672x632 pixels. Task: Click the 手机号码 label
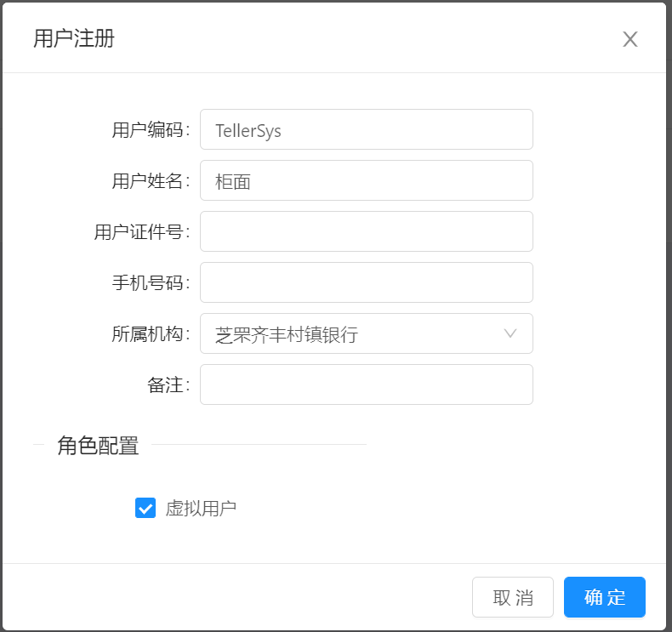151,282
